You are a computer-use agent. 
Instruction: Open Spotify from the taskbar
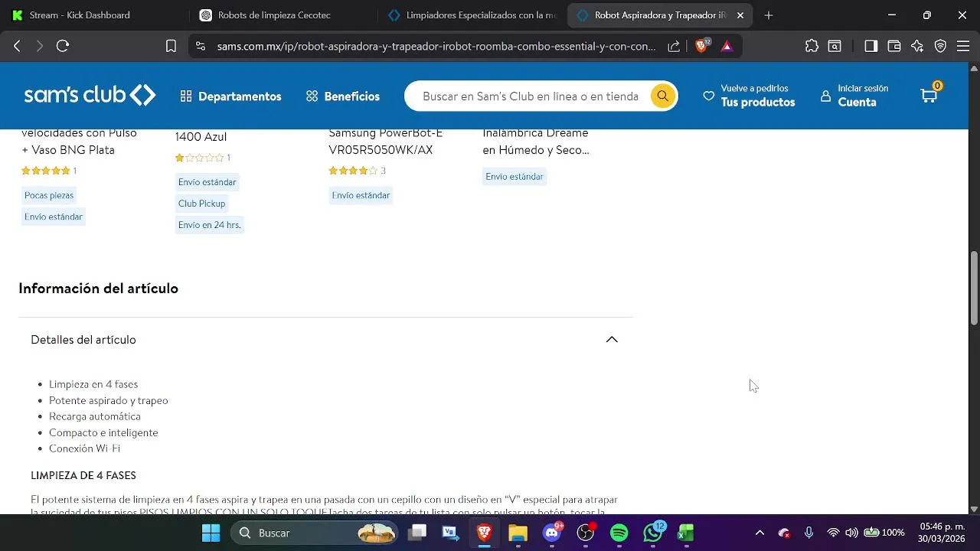(619, 533)
